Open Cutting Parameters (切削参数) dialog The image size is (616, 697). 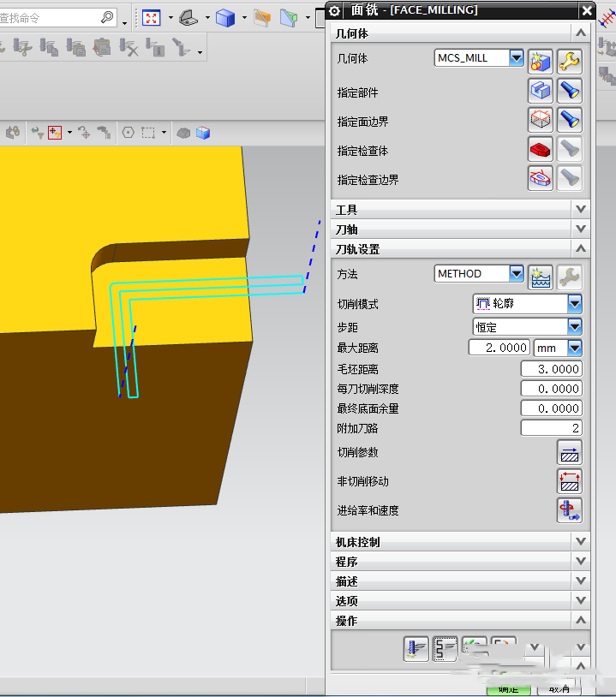(569, 452)
